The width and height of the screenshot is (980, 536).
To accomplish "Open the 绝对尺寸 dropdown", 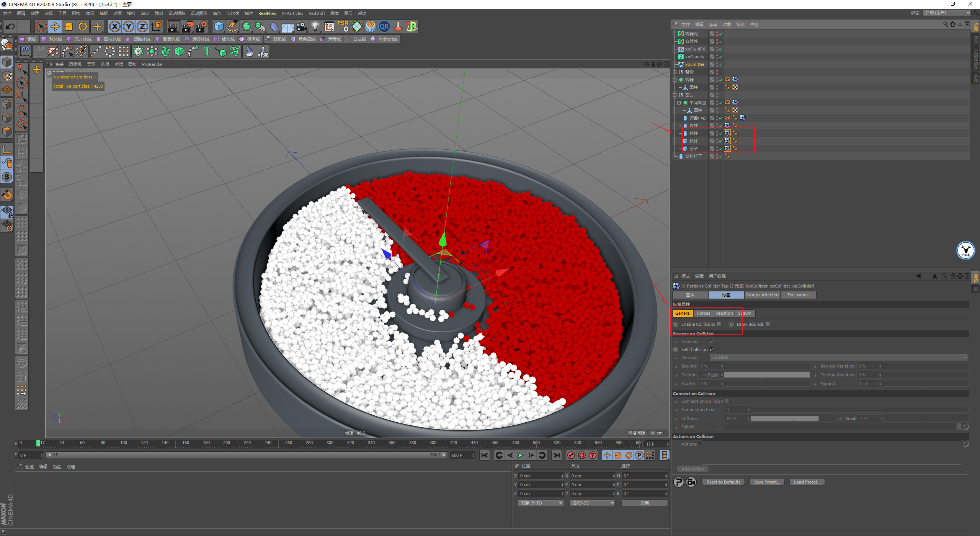I will pos(592,503).
